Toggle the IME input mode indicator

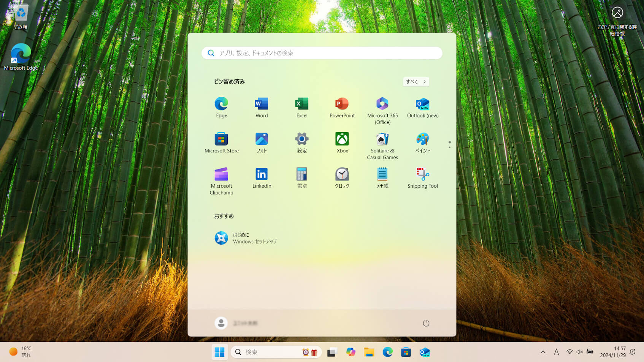(556, 352)
